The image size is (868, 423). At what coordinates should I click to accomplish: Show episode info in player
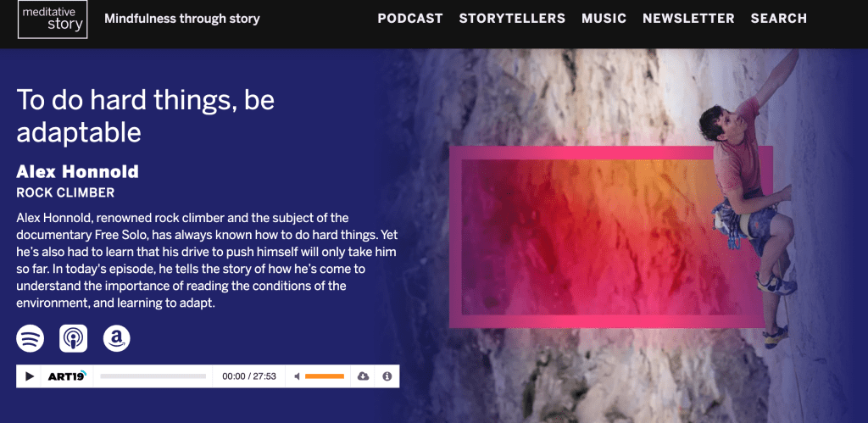pos(387,376)
